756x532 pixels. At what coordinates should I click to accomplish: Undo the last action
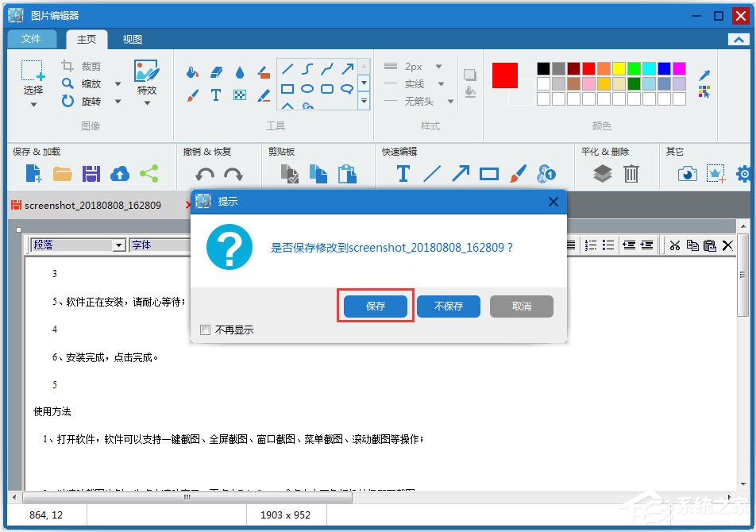click(x=205, y=174)
